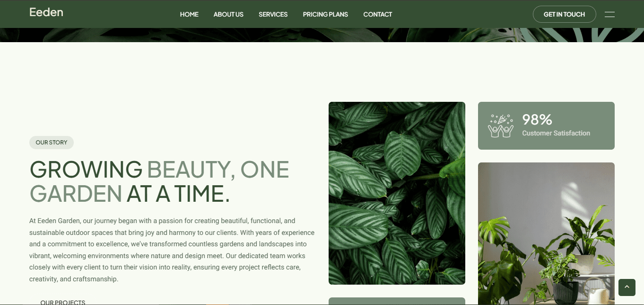Viewport: 644px width, 305px height.
Task: Click the customer celebration icon
Action: tap(501, 126)
